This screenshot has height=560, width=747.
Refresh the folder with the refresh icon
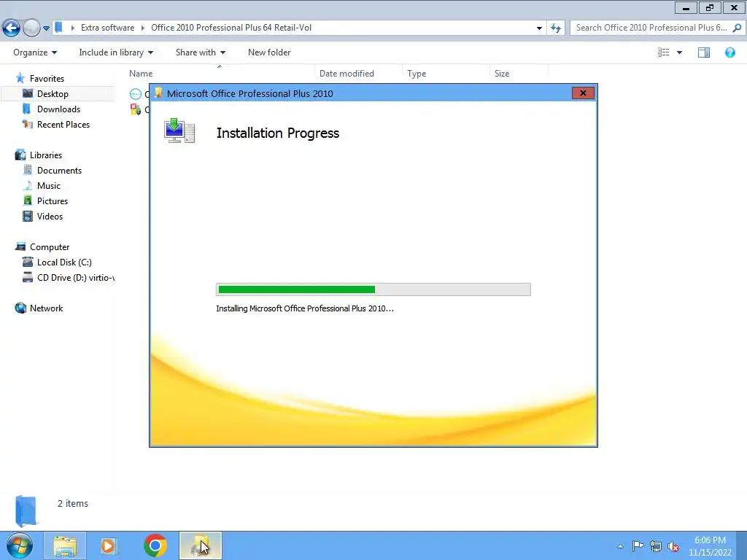[x=555, y=28]
